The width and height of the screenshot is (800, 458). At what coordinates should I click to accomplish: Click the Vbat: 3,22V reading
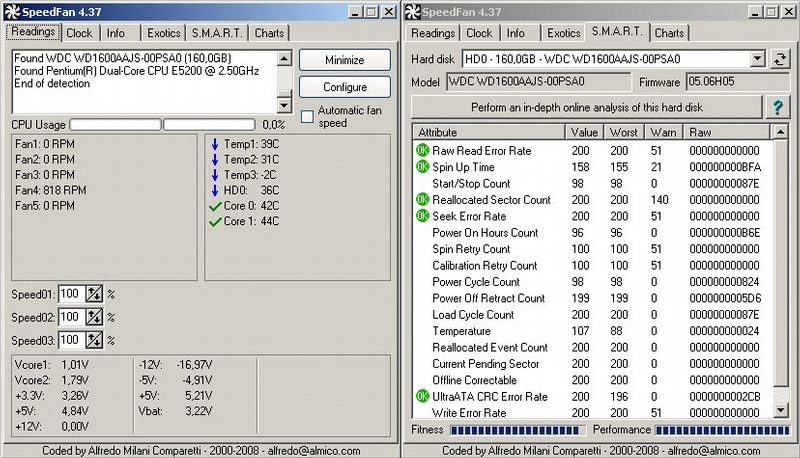point(175,411)
